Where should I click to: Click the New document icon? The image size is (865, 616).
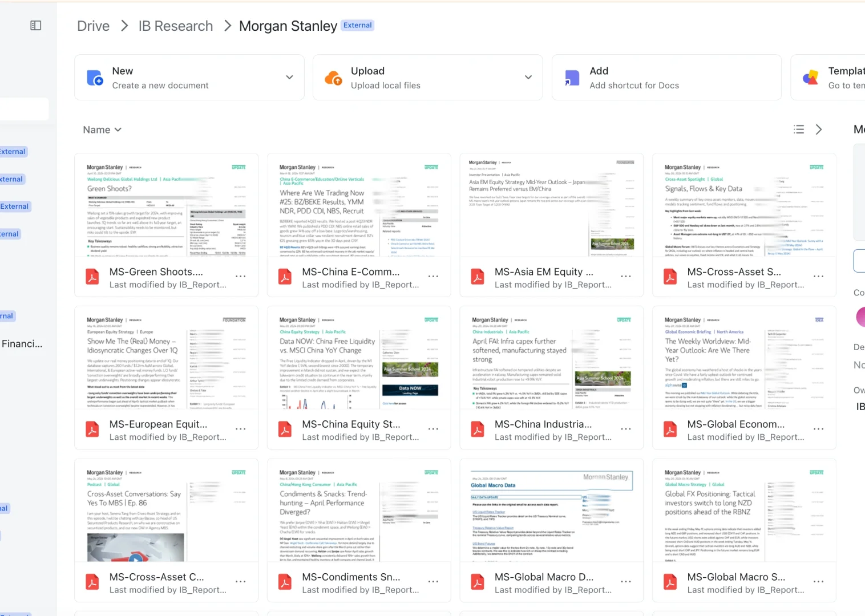[95, 78]
